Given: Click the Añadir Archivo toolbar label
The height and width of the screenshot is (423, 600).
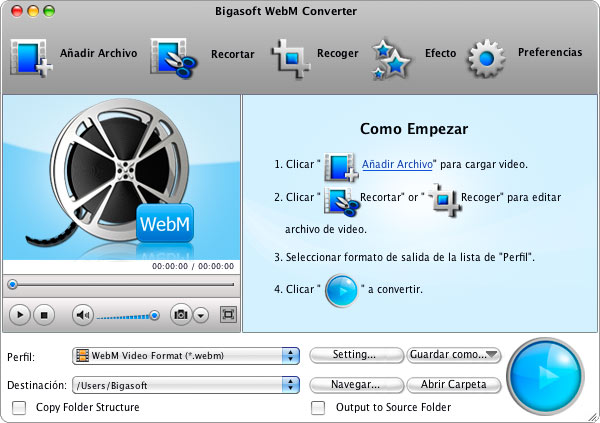Looking at the screenshot, I should [98, 53].
